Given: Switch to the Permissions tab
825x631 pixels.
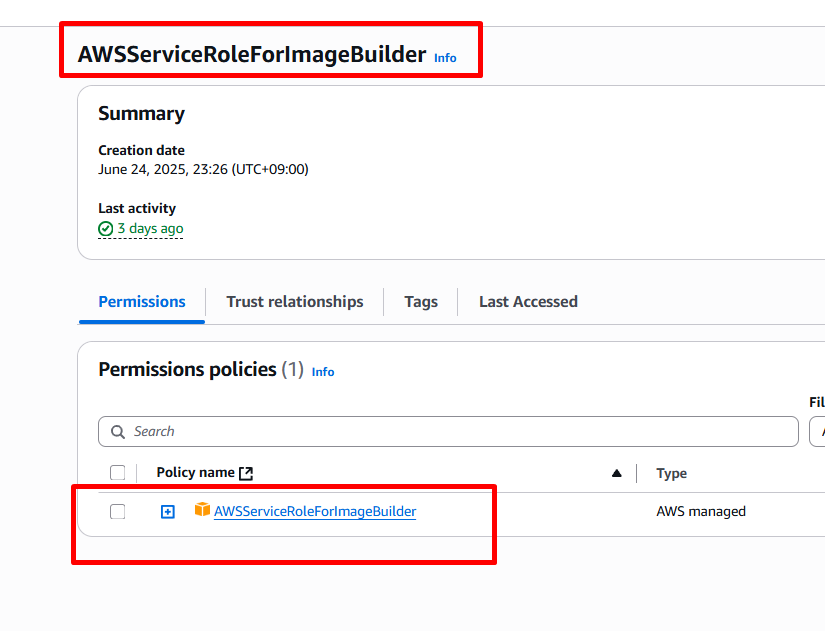Looking at the screenshot, I should [142, 302].
